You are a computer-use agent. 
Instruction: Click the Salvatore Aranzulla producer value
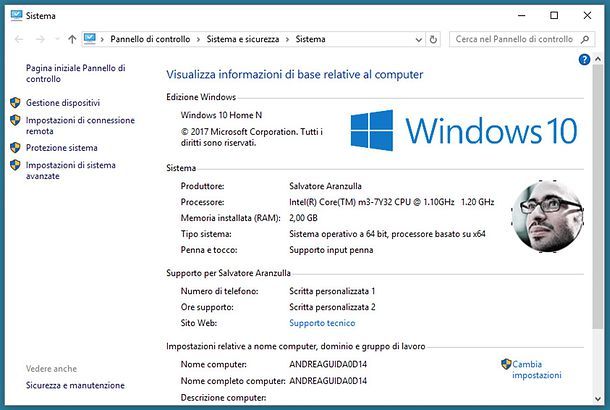coord(325,186)
